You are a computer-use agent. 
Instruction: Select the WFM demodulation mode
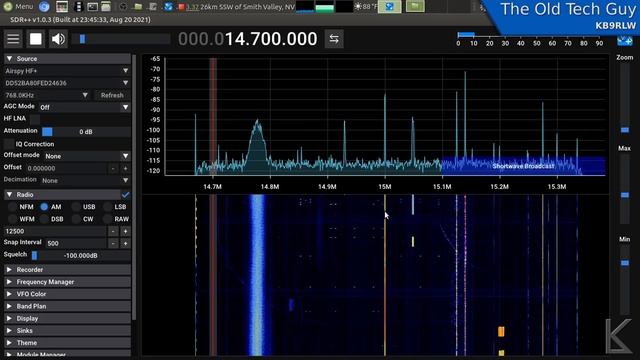[22, 219]
